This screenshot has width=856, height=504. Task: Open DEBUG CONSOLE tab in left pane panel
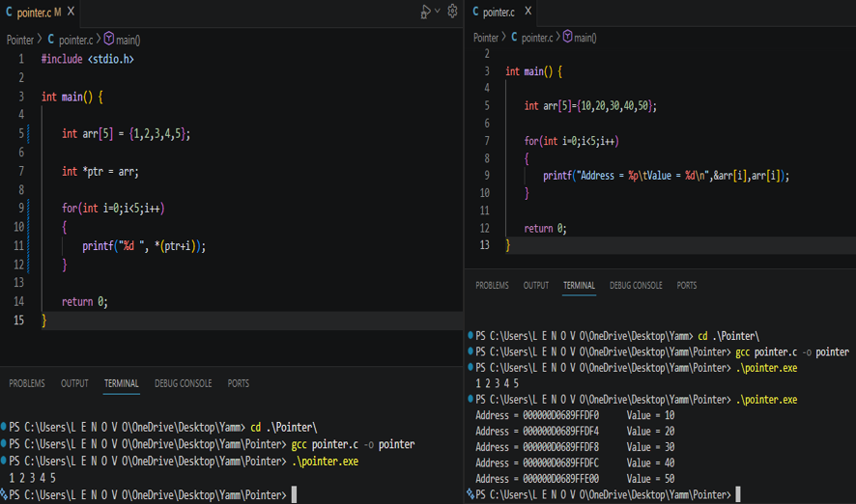(x=183, y=383)
